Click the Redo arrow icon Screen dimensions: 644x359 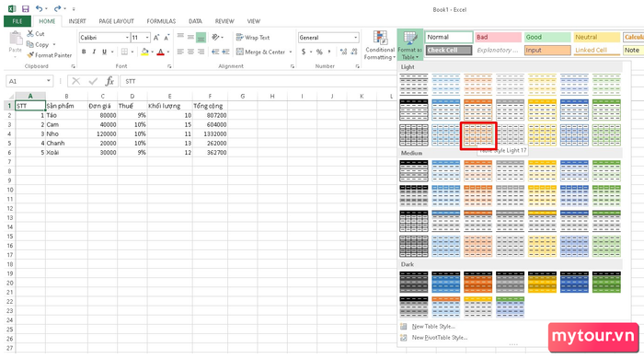click(57, 8)
